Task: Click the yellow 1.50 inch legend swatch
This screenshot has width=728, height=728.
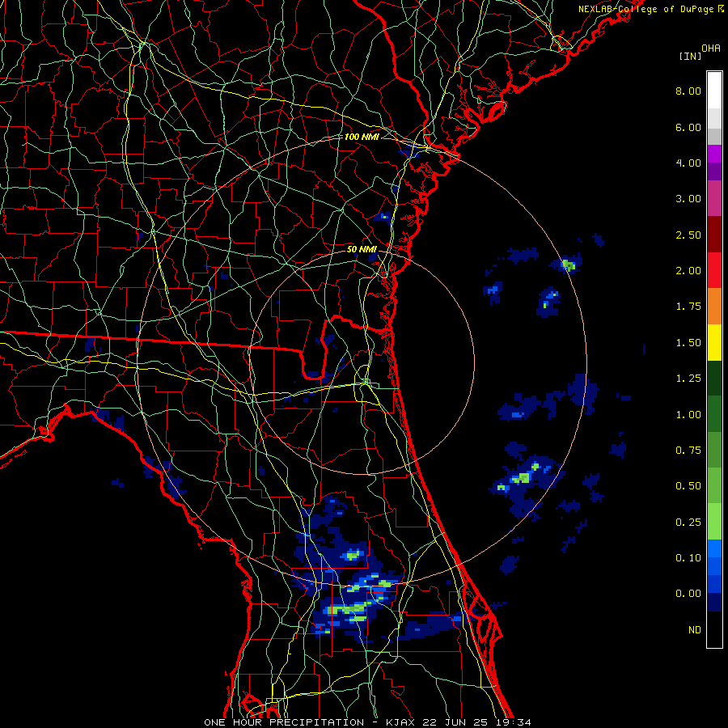Action: pyautogui.click(x=714, y=342)
